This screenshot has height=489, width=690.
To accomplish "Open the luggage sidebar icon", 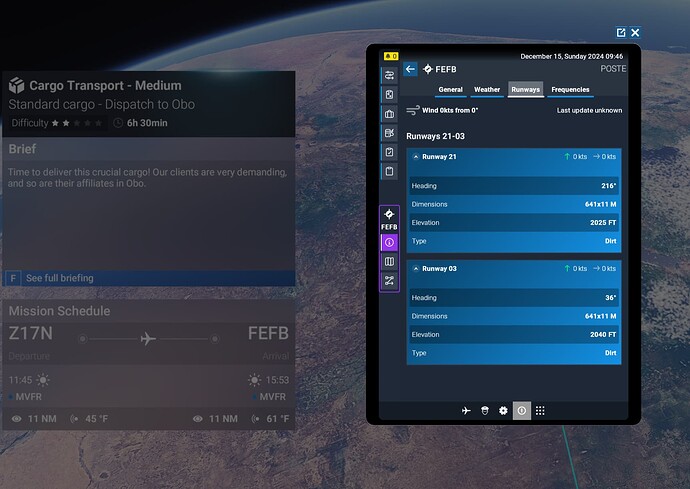I will [x=389, y=114].
